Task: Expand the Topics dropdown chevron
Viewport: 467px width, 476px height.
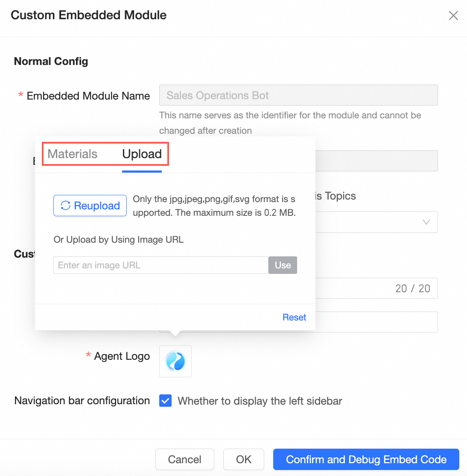Action: (x=426, y=222)
